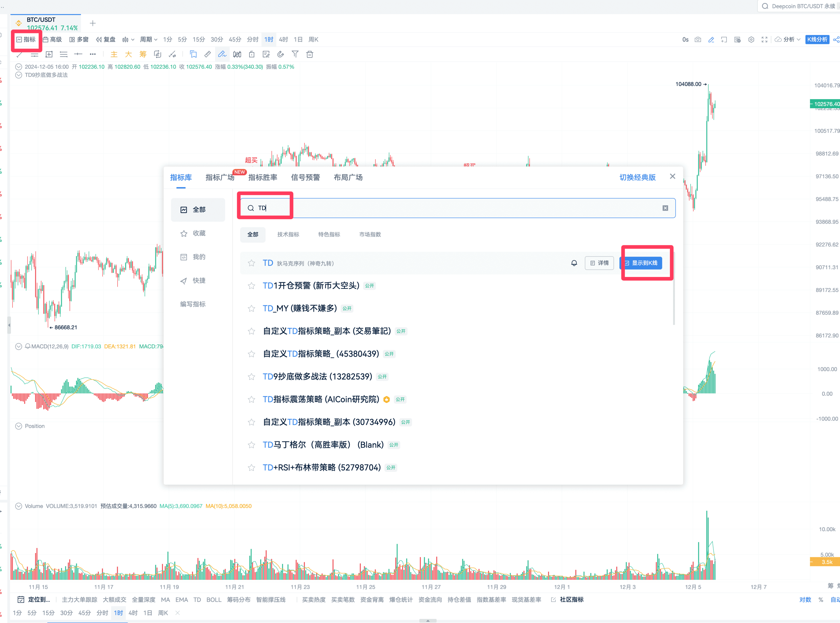
Task: Star TD_MY (赚钱不嫌多) indicator
Action: coord(251,308)
